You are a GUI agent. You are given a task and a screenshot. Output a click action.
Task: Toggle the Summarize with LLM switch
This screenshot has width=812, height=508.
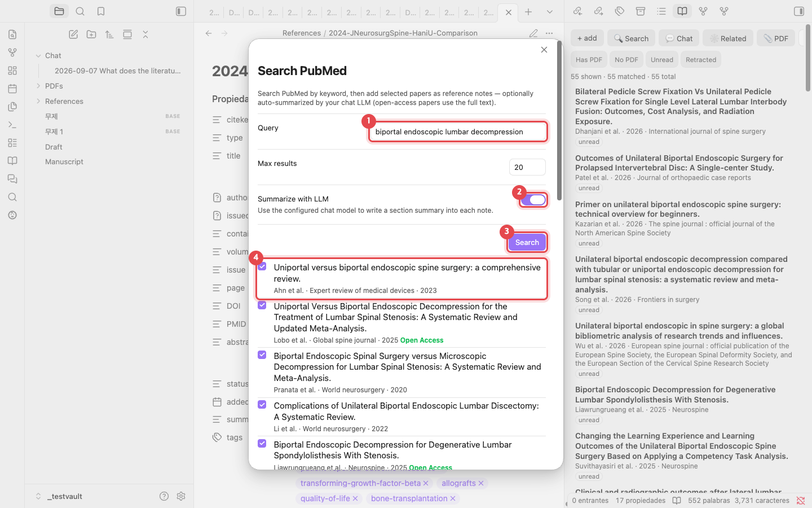tap(533, 199)
